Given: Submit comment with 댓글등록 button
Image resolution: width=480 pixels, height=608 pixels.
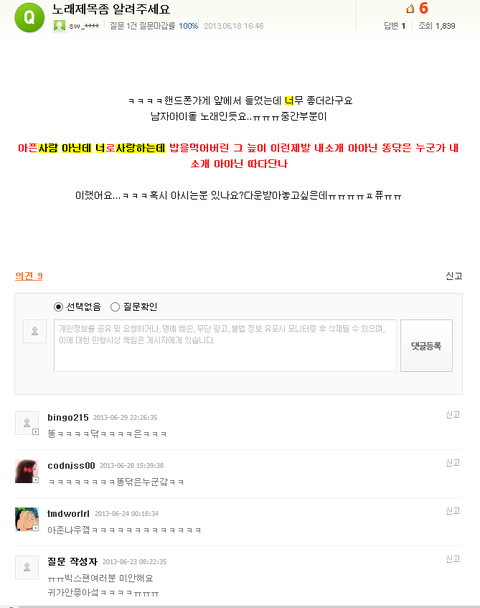Looking at the screenshot, I should 426,345.
